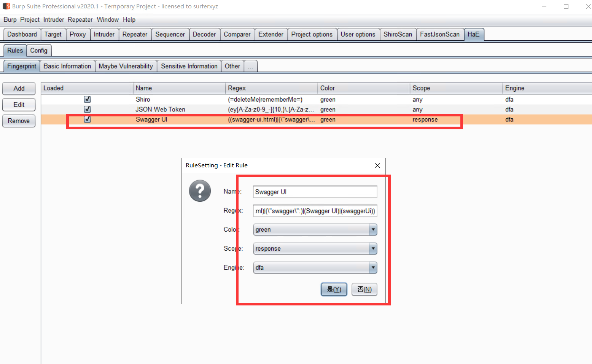
Task: Click the Name field containing Swagger UI
Action: point(315,192)
